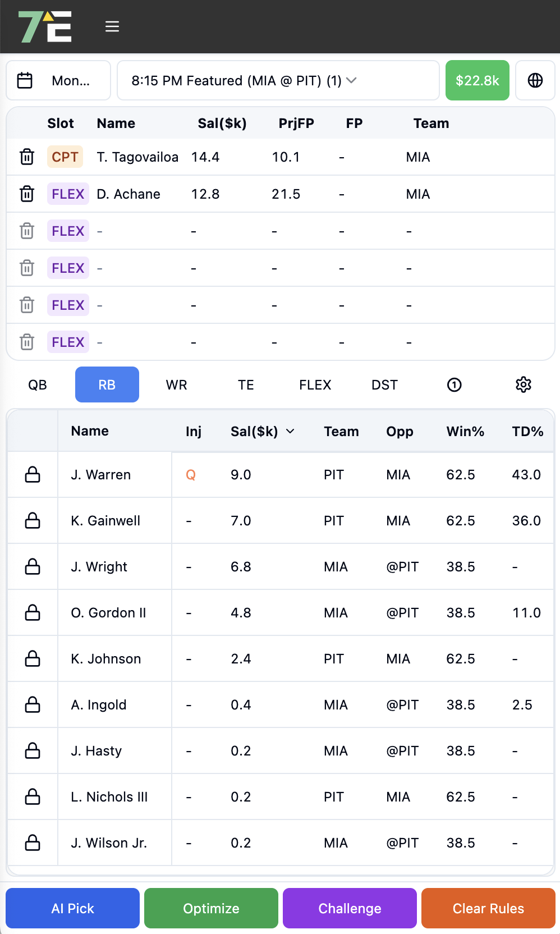Image resolution: width=560 pixels, height=934 pixels.
Task: Toggle the Sal($k) sort dropdown arrow
Action: click(291, 432)
